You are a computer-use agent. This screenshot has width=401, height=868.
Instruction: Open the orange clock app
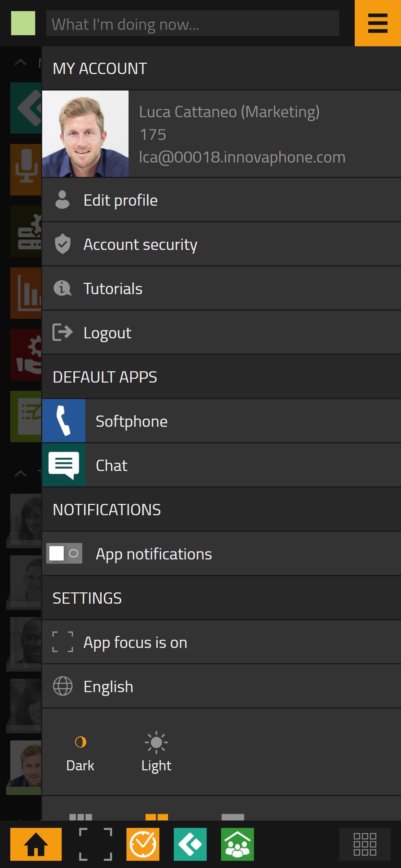click(143, 844)
